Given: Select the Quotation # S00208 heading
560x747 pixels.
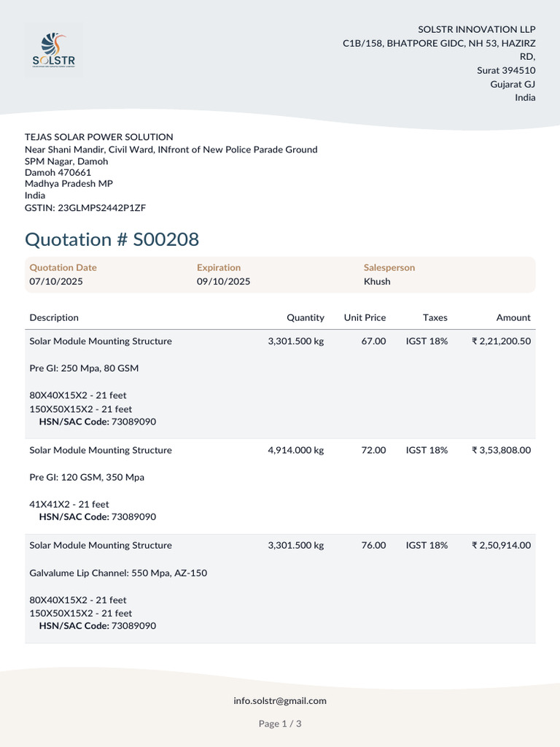Looking at the screenshot, I should tap(112, 239).
